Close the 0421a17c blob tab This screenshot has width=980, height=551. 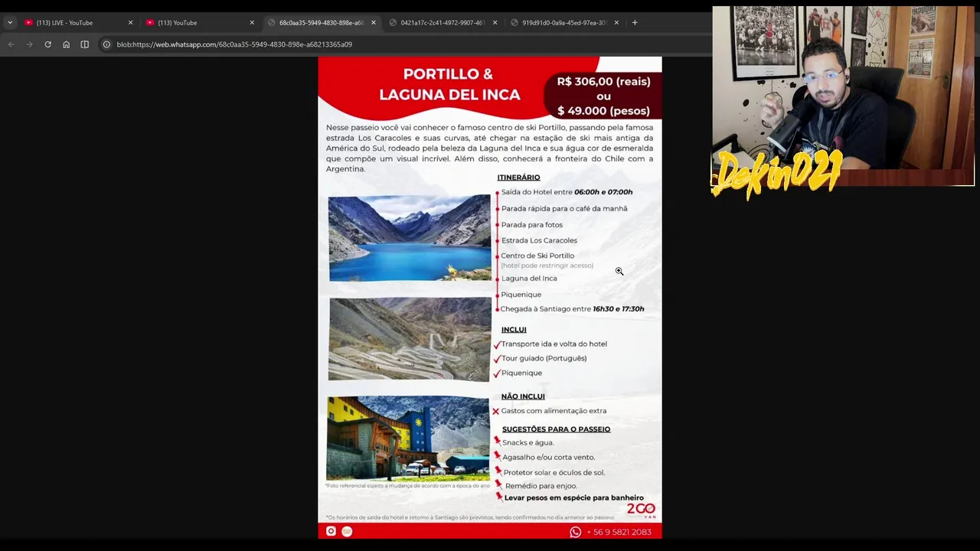(x=495, y=23)
